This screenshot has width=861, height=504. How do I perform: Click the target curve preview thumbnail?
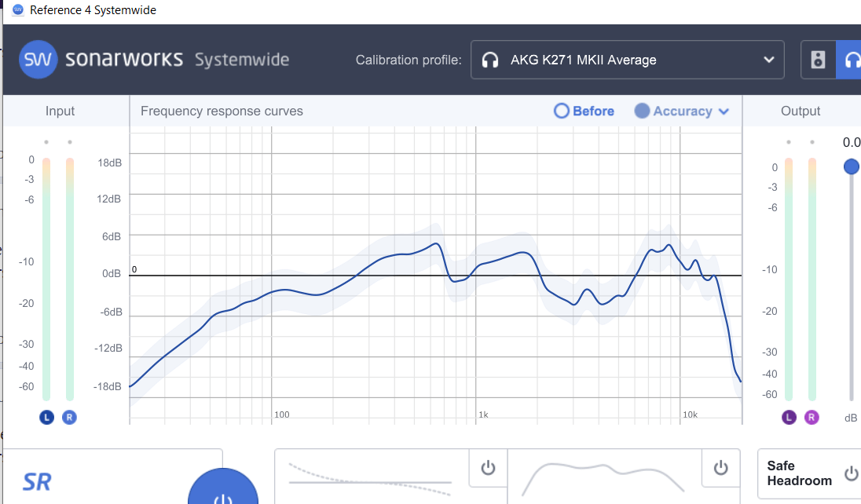[603, 480]
